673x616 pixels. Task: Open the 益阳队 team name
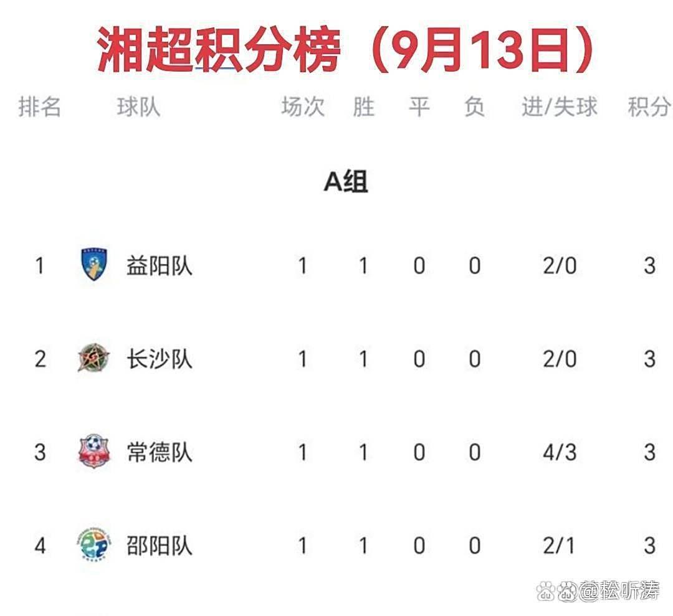coord(160,266)
